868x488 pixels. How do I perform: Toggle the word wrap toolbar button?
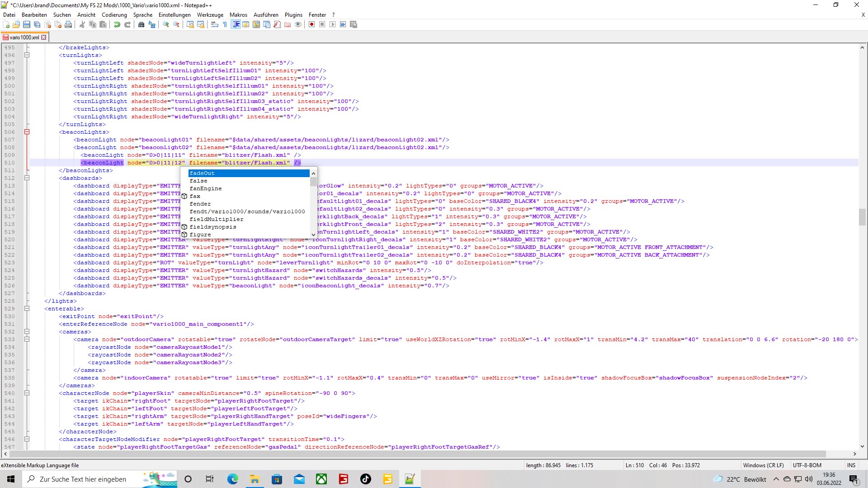click(x=215, y=24)
